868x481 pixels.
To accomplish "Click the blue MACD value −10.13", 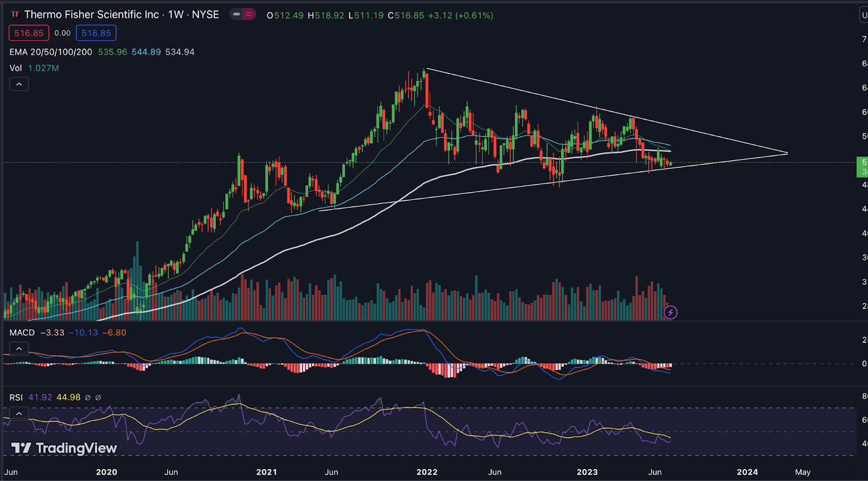I will point(84,333).
